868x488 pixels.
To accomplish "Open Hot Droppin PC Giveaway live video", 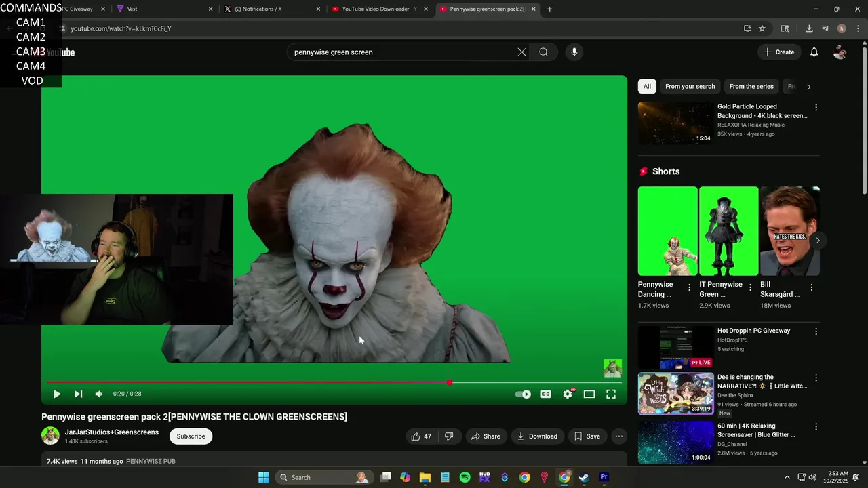I will [x=675, y=347].
